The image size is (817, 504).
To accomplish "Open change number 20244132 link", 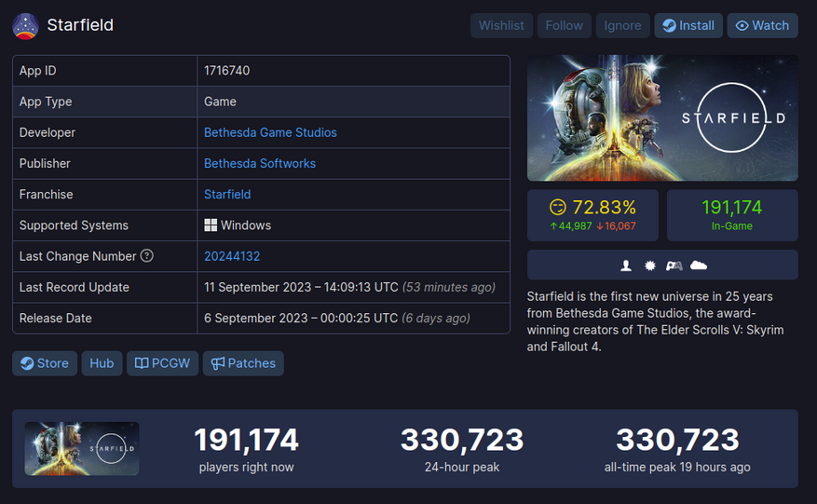I will point(232,256).
